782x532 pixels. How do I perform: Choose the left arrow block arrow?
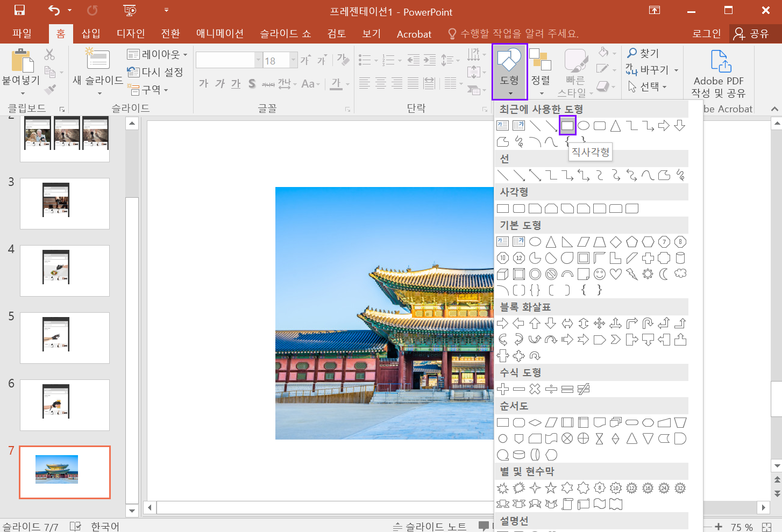(x=519, y=323)
